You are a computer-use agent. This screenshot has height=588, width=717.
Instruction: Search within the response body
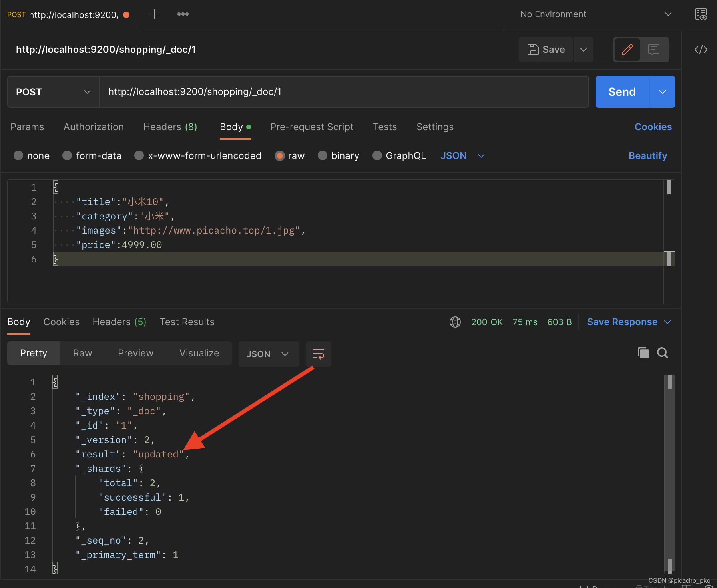pos(663,353)
